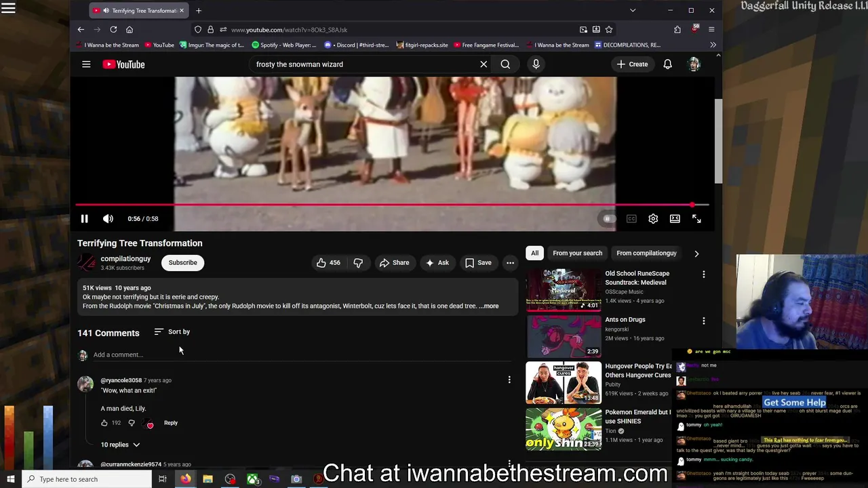Open Firefox extensions puzzle icon

pos(677,30)
